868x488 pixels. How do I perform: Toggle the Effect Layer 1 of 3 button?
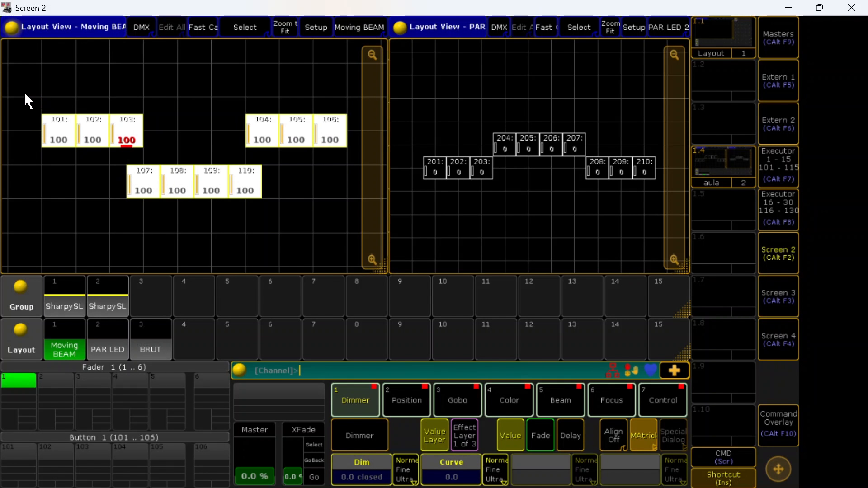(x=464, y=435)
